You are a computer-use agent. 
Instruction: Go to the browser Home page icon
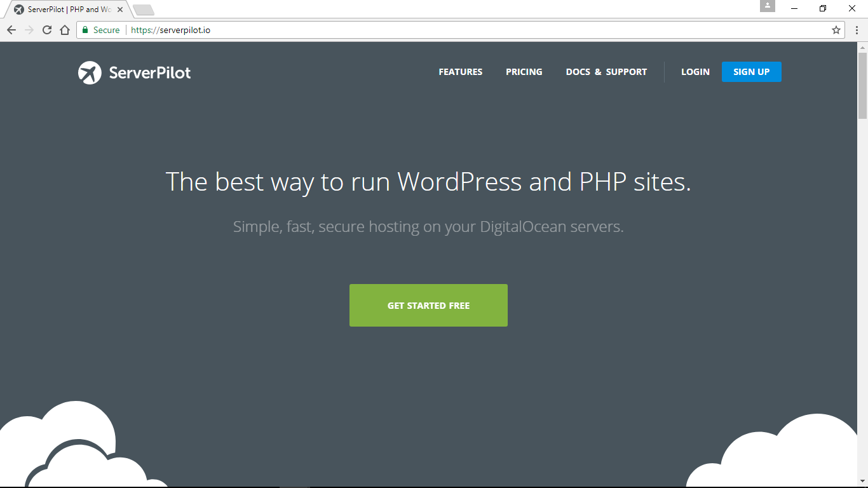pos(64,30)
